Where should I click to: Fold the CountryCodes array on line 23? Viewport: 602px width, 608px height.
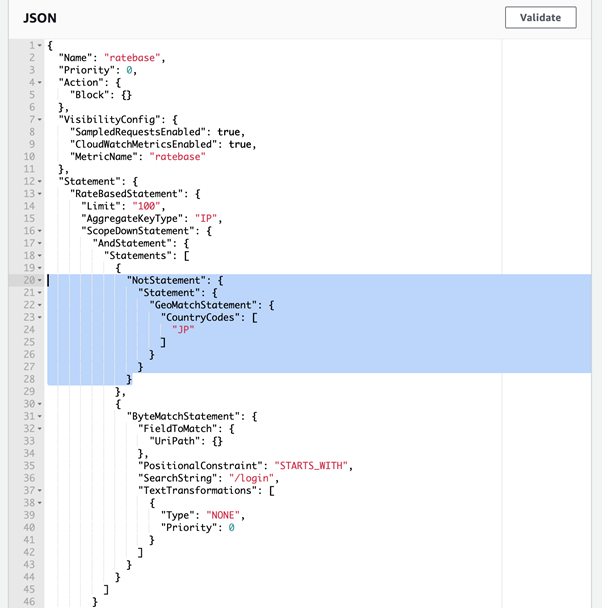[39, 317]
